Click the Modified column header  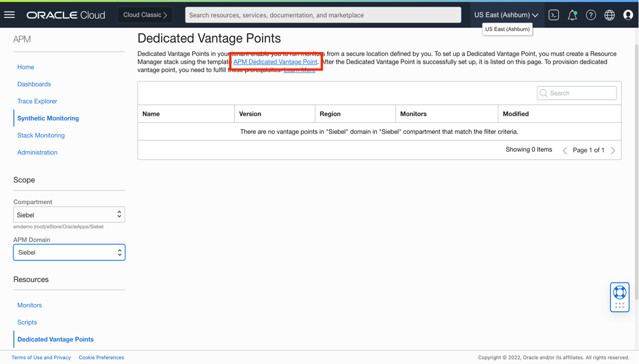pos(560,114)
